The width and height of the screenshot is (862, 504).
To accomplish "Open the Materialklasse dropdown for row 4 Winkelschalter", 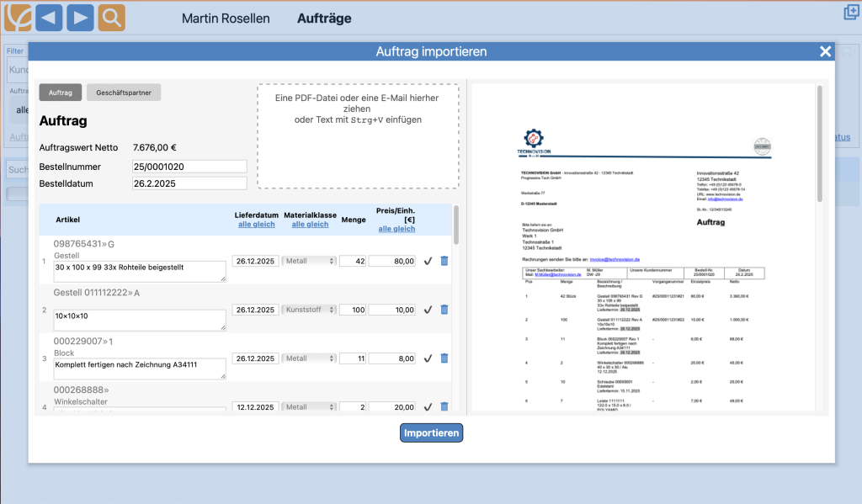I will pos(309,406).
